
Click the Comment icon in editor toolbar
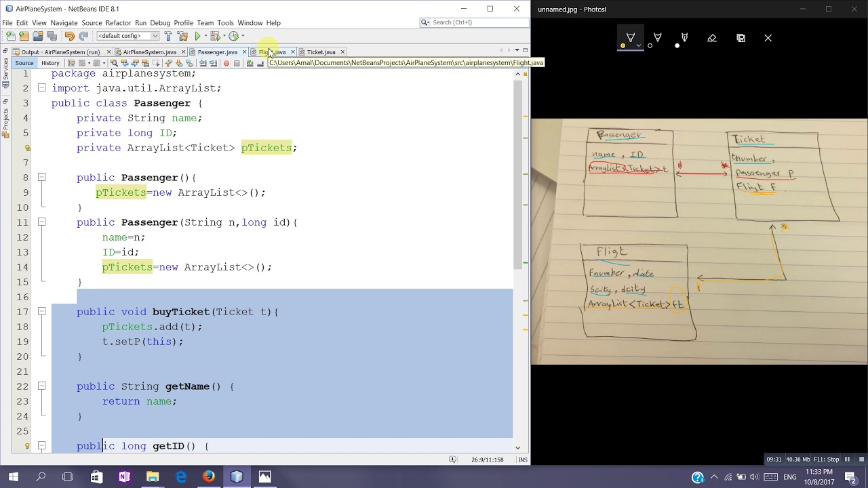pyautogui.click(x=250, y=63)
